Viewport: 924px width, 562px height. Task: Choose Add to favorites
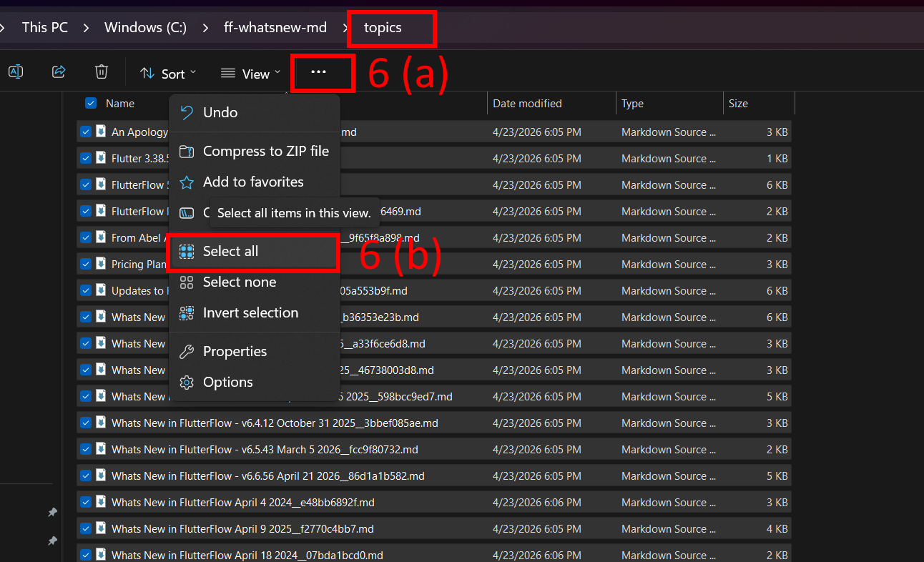[x=254, y=182]
